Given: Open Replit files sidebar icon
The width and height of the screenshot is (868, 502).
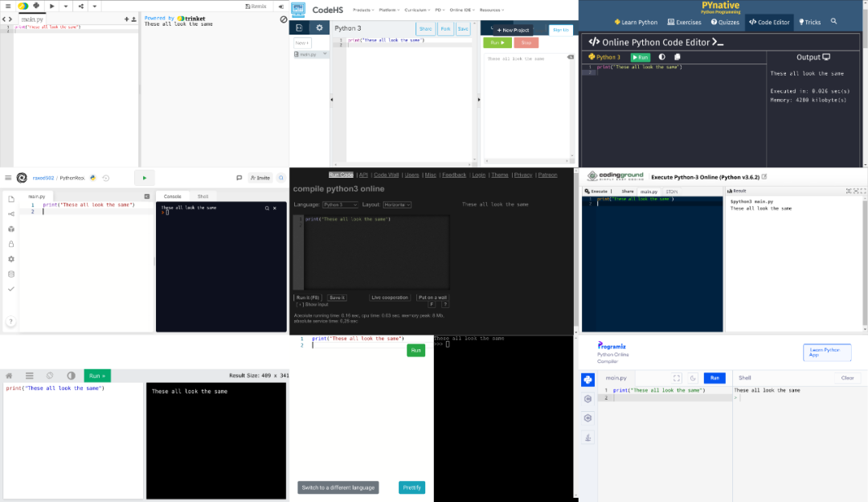Looking at the screenshot, I should pos(11,199).
